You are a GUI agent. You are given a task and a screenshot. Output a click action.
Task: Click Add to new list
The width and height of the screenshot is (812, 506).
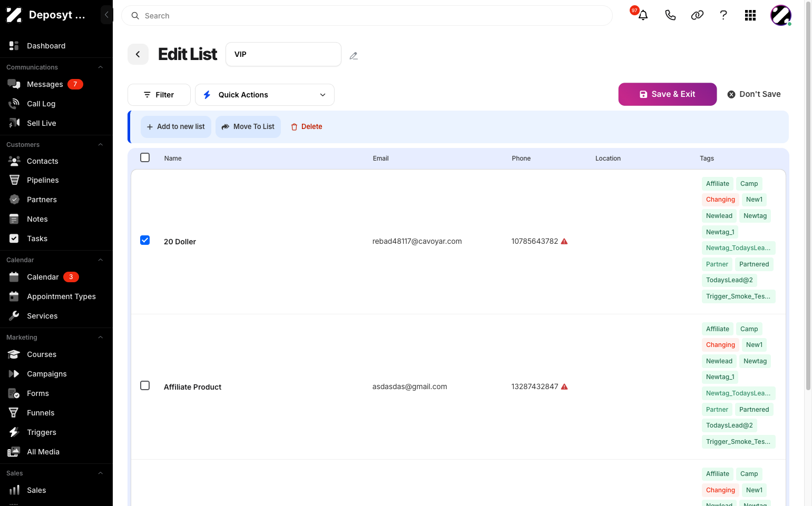[x=176, y=127]
